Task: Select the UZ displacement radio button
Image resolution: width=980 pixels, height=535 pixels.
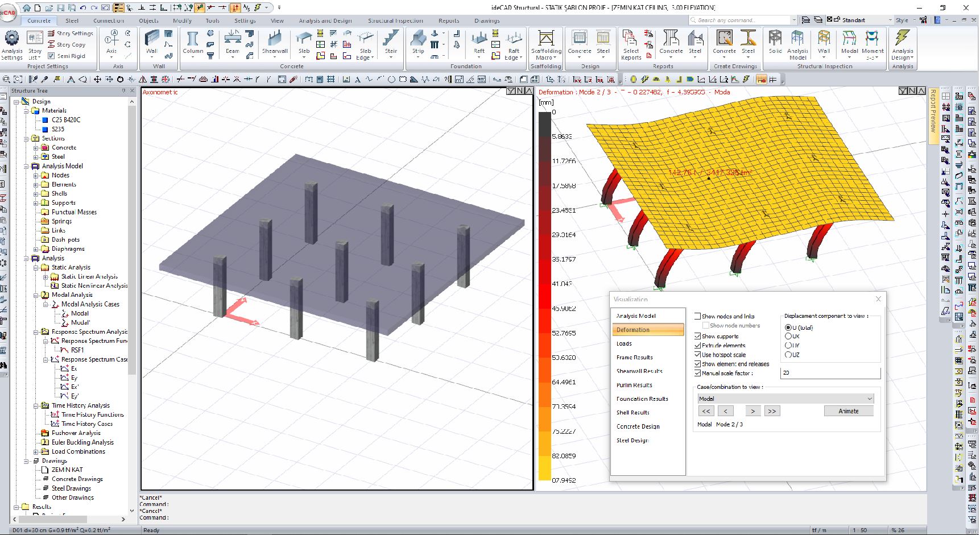Action: pos(788,354)
